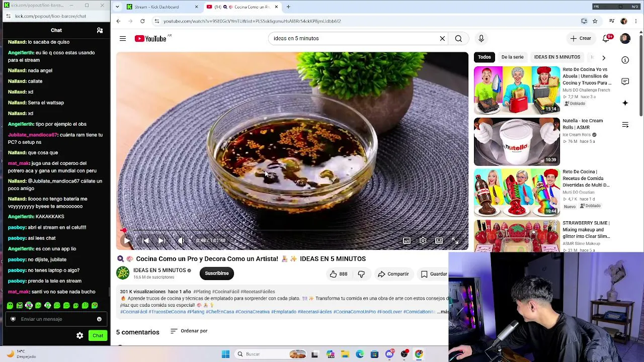The image size is (644, 362).
Task: Save the video with Guardar
Action: [x=433, y=274]
